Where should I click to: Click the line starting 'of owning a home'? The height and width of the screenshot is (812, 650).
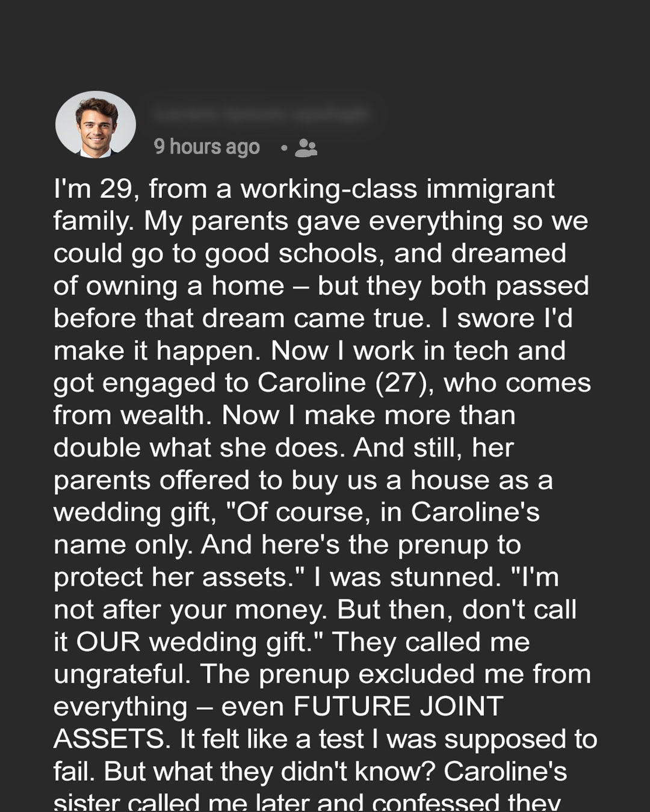pyautogui.click(x=321, y=286)
